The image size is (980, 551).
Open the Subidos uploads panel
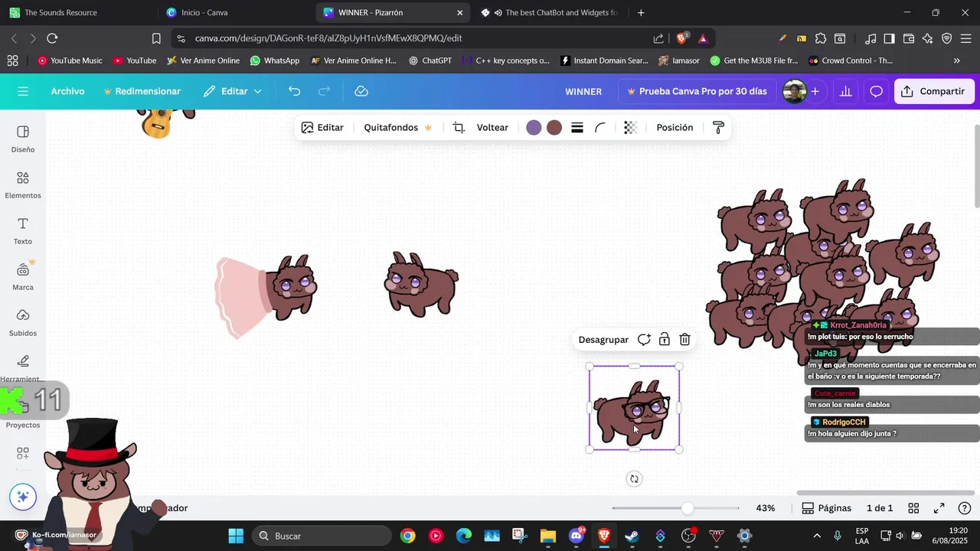(x=23, y=322)
